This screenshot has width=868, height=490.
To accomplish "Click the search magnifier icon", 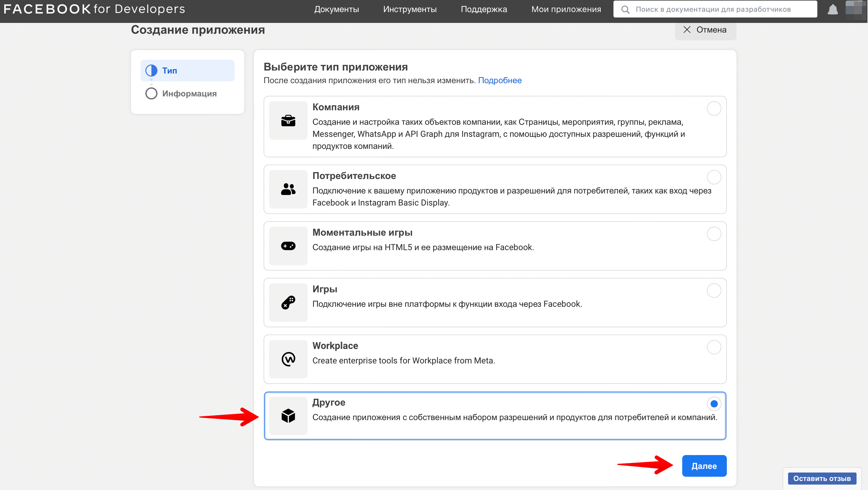I will pos(625,9).
